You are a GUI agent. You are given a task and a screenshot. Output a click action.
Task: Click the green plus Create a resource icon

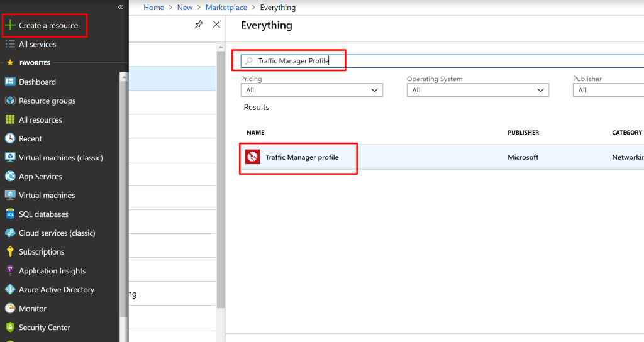coord(10,25)
